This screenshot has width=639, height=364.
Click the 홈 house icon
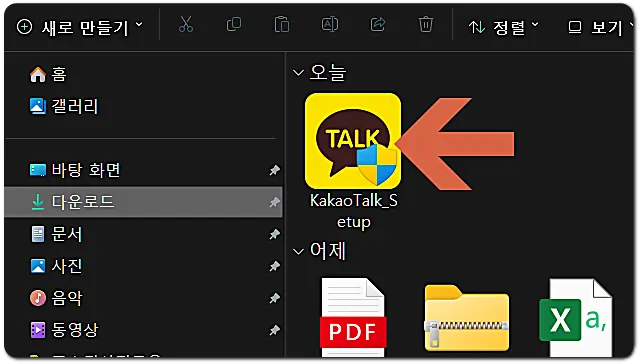[38, 75]
